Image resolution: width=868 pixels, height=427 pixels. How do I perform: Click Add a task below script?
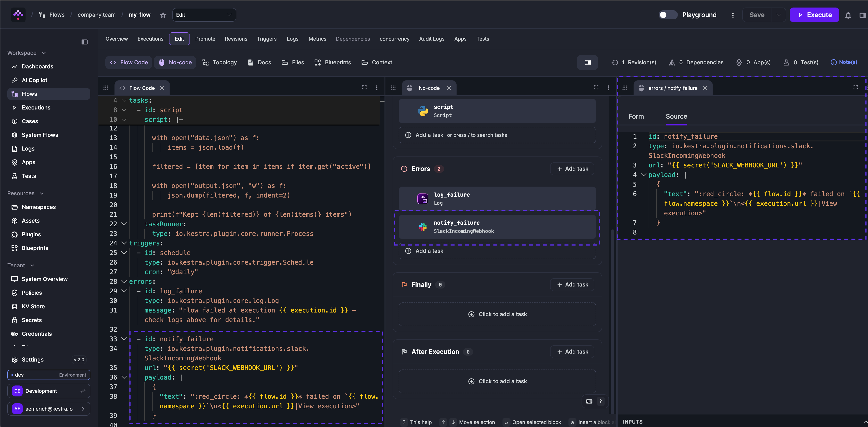(x=497, y=135)
